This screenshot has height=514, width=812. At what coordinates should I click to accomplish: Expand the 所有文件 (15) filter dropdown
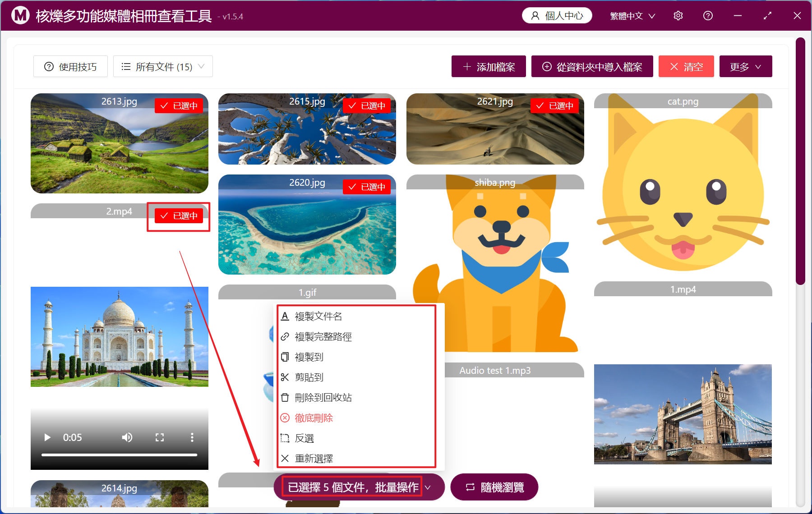coord(163,67)
